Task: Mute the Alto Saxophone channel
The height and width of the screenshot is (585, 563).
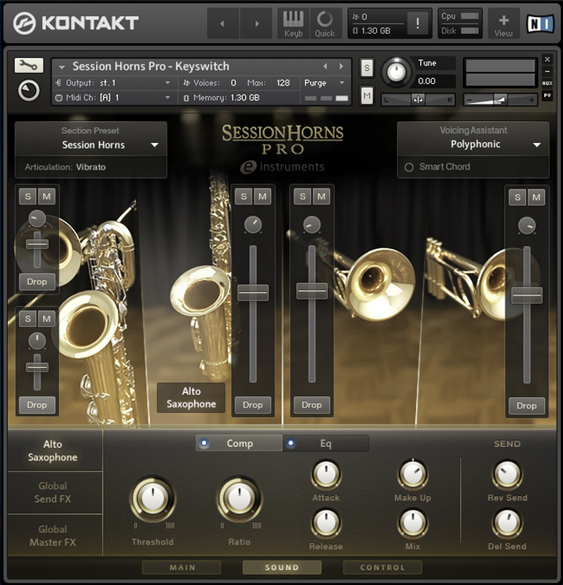Action: (x=262, y=197)
